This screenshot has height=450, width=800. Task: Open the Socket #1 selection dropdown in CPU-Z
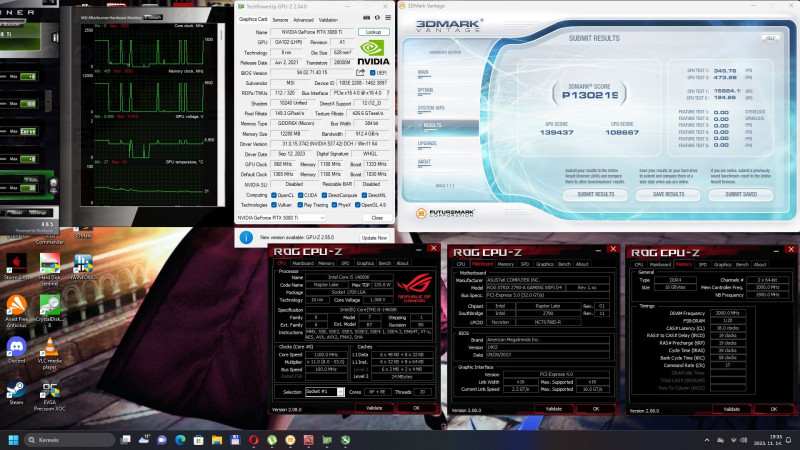[324, 391]
